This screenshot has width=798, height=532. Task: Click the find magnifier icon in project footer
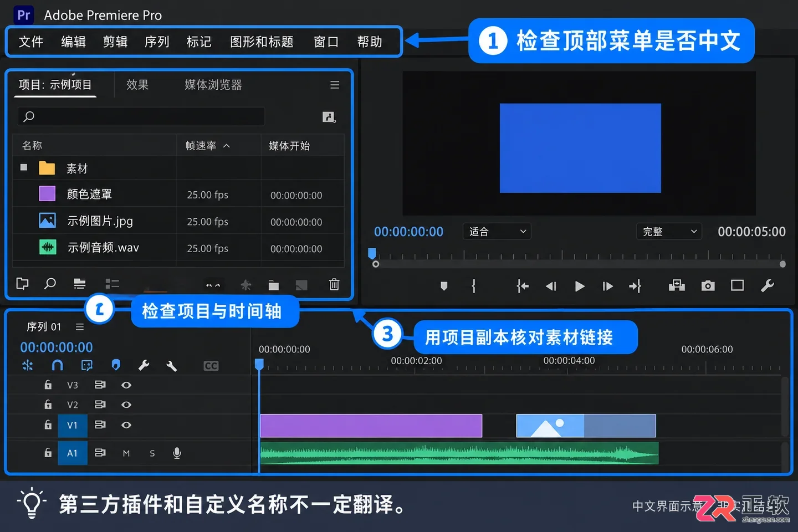coord(50,284)
